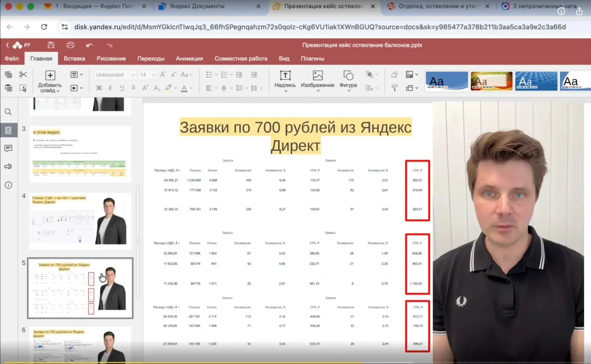Undo the last action
Screen dimensions: 591x364
tap(90, 45)
